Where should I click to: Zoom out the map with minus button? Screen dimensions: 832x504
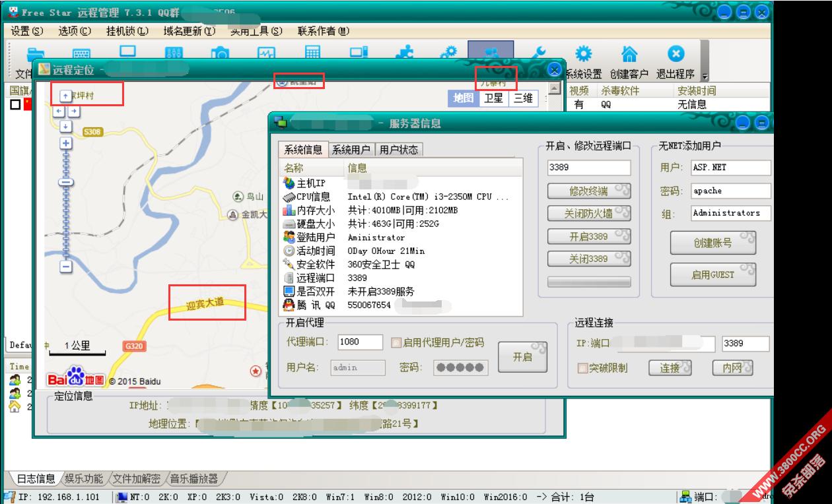[x=65, y=267]
